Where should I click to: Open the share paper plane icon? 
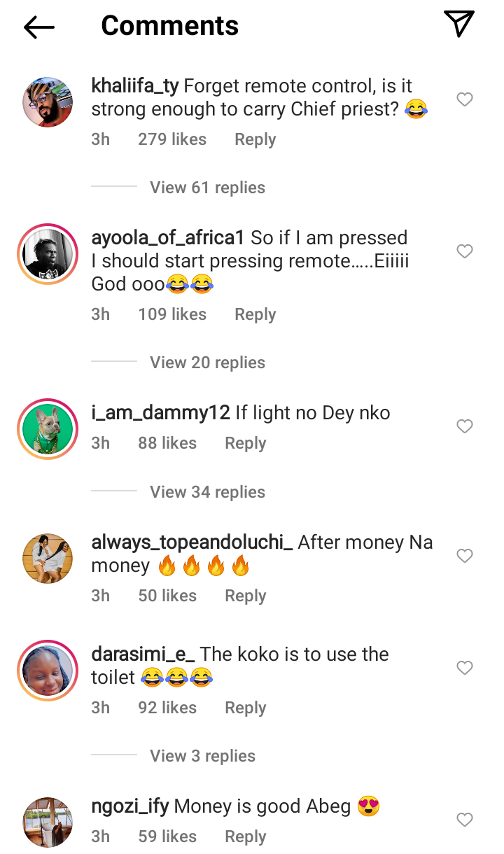pyautogui.click(x=459, y=24)
